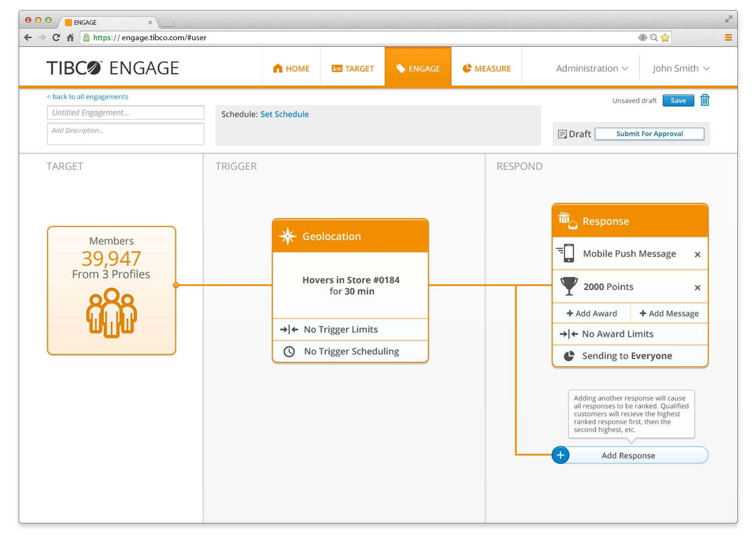Delete engagement with trash icon
This screenshot has height=539, width=756.
[x=705, y=100]
